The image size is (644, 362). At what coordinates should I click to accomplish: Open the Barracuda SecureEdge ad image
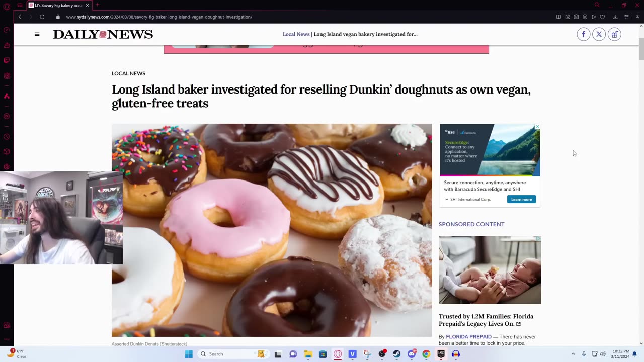pyautogui.click(x=490, y=150)
